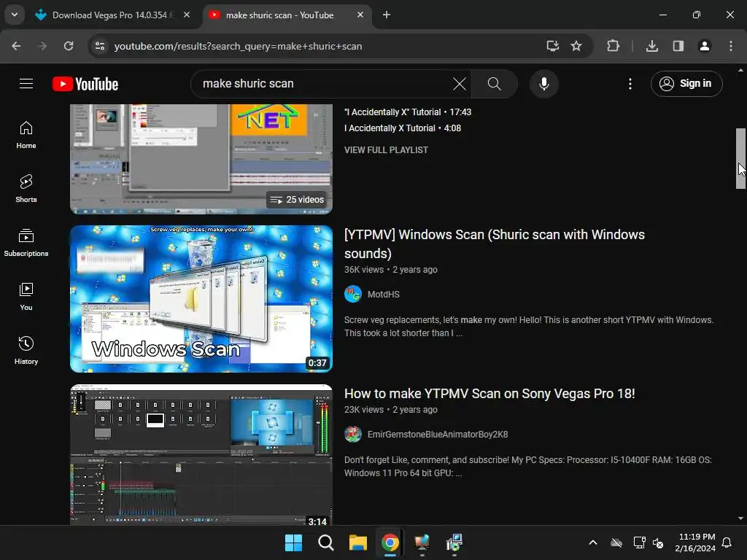Click the address bar URL
Image resolution: width=747 pixels, height=560 pixels.
239,46
